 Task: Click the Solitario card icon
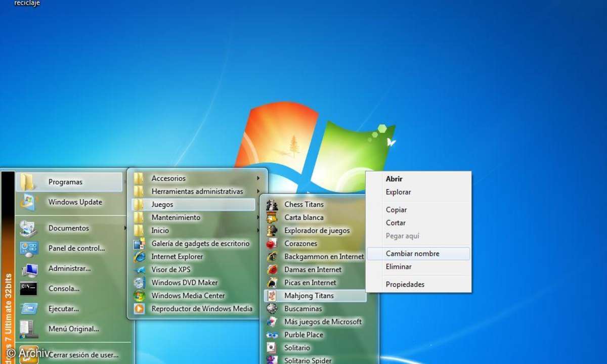click(272, 348)
